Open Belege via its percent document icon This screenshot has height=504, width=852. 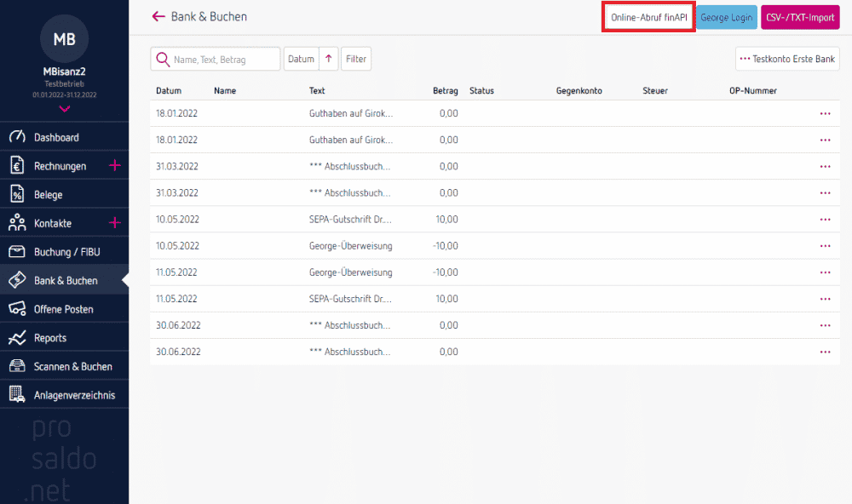(x=17, y=195)
